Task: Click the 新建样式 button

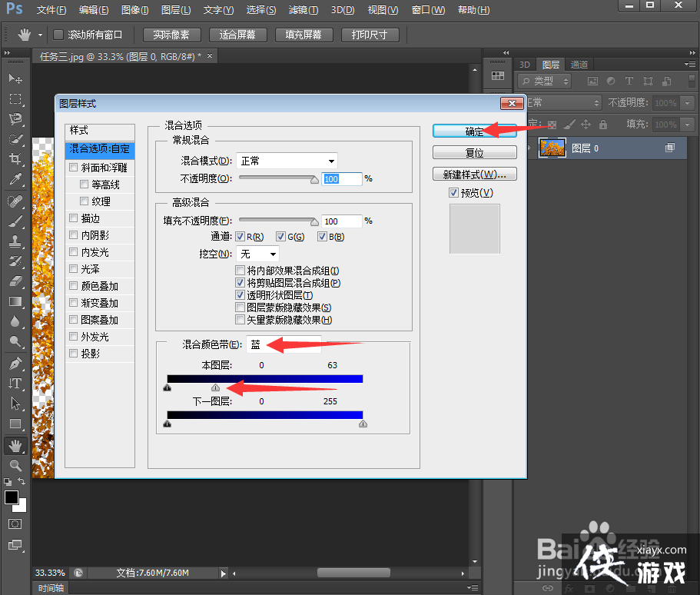Action: (474, 175)
